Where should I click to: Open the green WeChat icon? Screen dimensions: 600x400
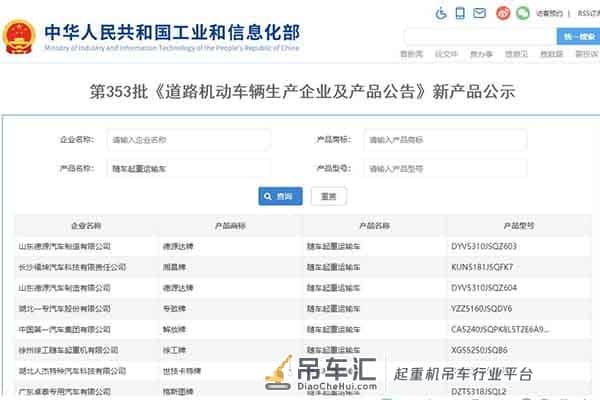tap(523, 13)
